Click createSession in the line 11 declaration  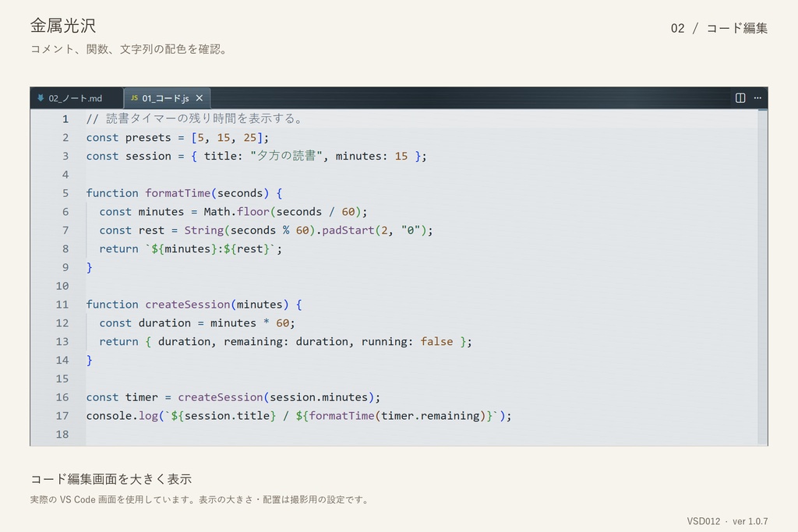(188, 305)
